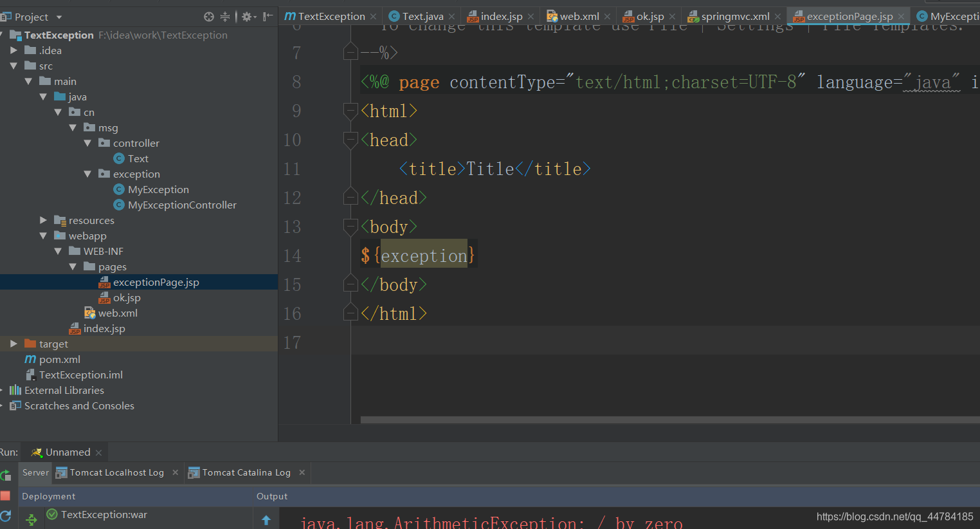This screenshot has height=529, width=980.
Task: Open the Tomcat Catalina Log tab
Action: pyautogui.click(x=240, y=472)
